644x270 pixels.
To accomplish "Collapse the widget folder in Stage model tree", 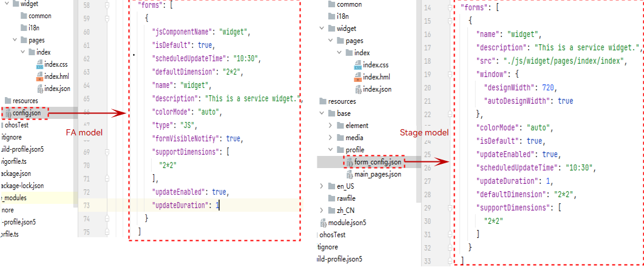I will click(x=322, y=29).
